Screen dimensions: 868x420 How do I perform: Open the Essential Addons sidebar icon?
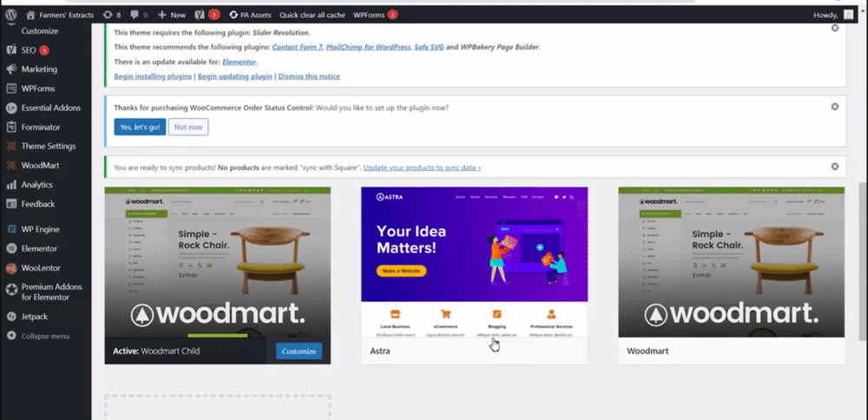(x=11, y=108)
